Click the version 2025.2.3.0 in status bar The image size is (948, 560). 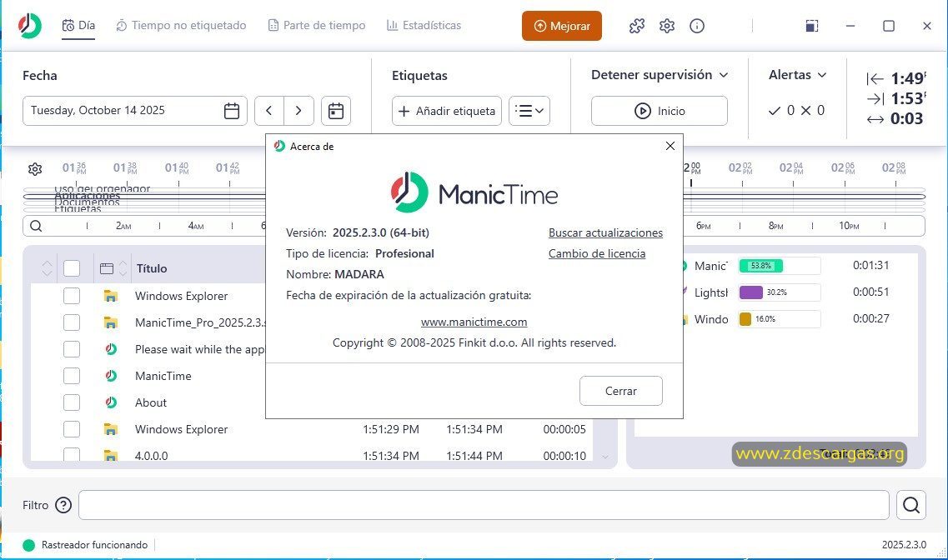click(x=904, y=545)
